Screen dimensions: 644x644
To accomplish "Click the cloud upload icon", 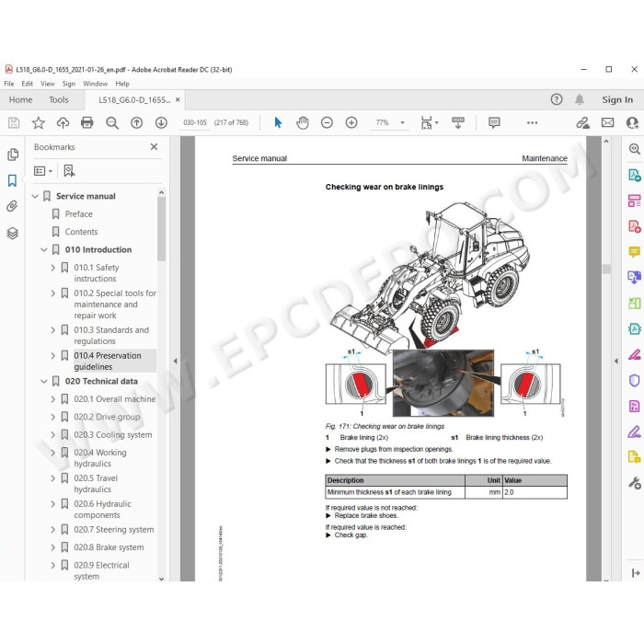I will coord(63,122).
